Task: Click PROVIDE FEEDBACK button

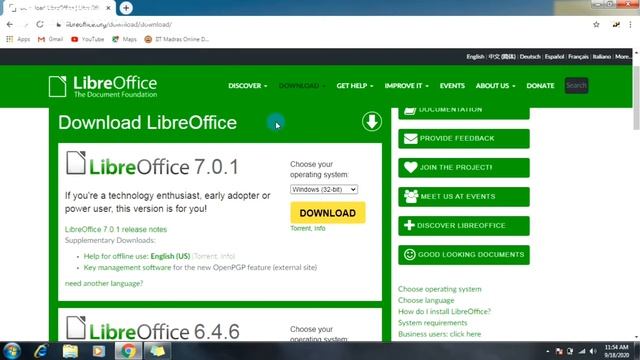Action: 464,139
